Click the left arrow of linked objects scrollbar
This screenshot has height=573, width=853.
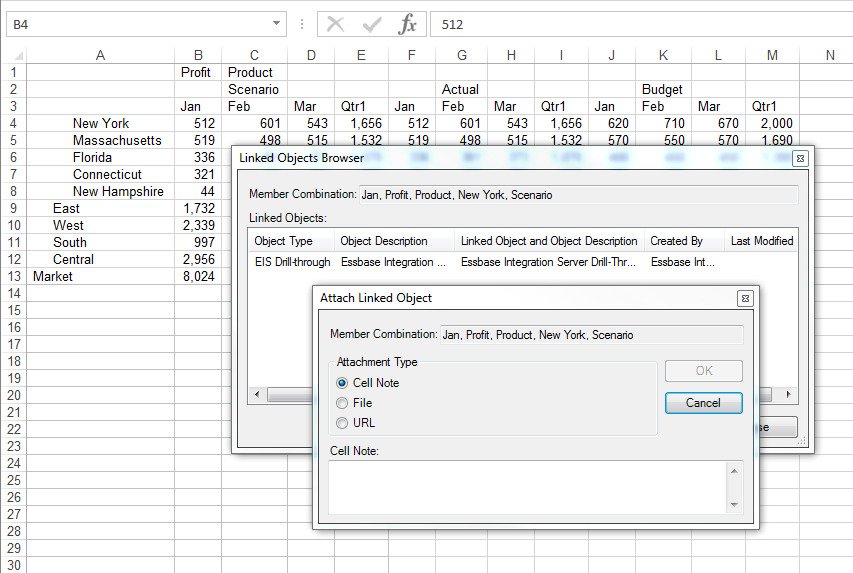click(x=257, y=395)
